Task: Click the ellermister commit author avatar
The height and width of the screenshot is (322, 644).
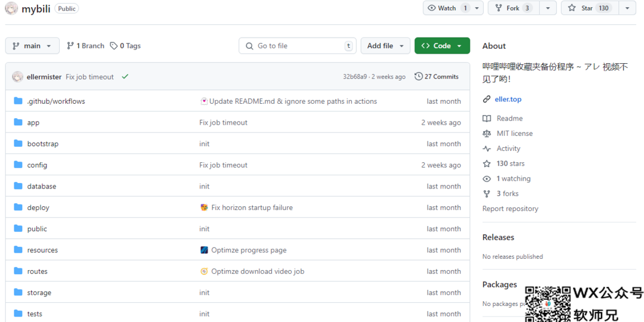Action: pyautogui.click(x=18, y=76)
